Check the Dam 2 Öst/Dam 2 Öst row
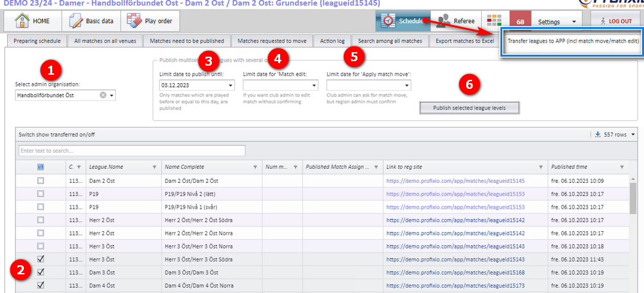Screen dimensions: 644x293 41,180
